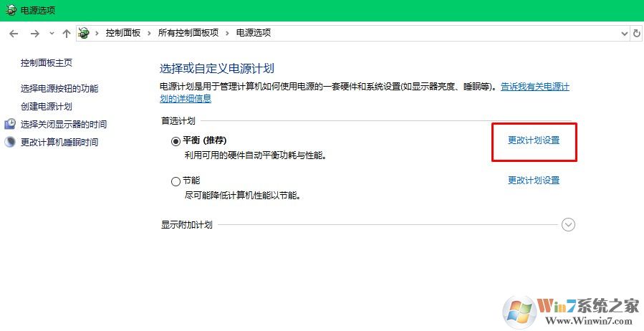Screen dimensions: 644x331
Task: Open address bar history dropdown
Action: pos(624,34)
